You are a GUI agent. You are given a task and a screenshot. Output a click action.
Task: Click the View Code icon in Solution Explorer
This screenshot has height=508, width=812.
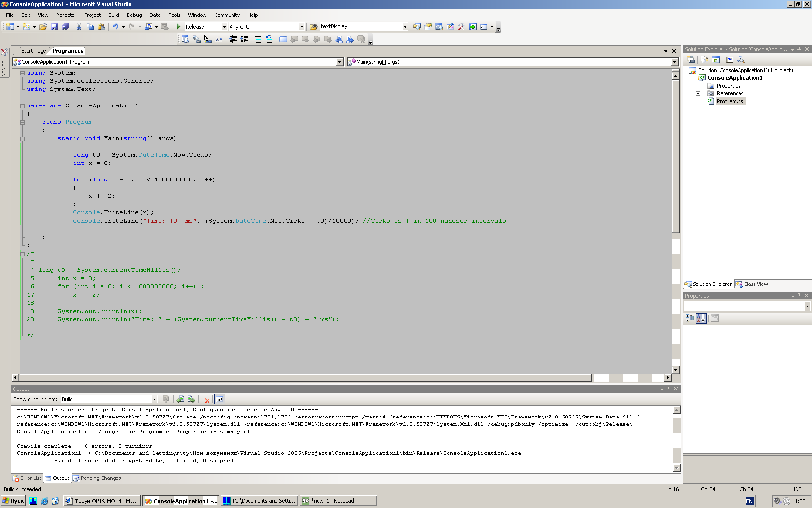[730, 60]
